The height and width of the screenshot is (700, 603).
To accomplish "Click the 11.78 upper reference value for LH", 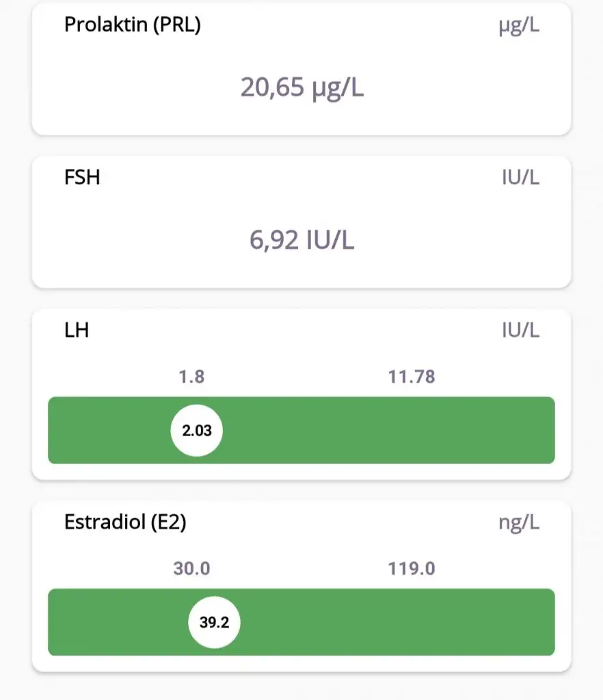I will [x=412, y=377].
